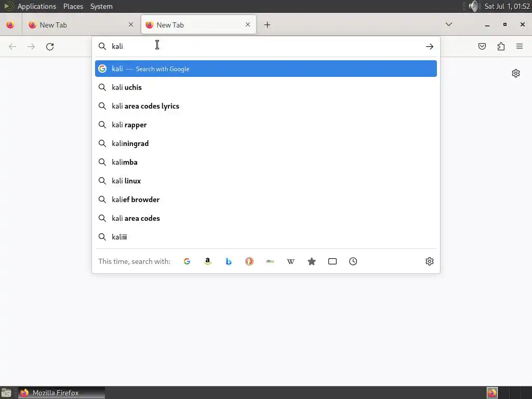Viewport: 532px width, 399px height.
Task: Search bookmarks with the star icon
Action: tap(312, 261)
